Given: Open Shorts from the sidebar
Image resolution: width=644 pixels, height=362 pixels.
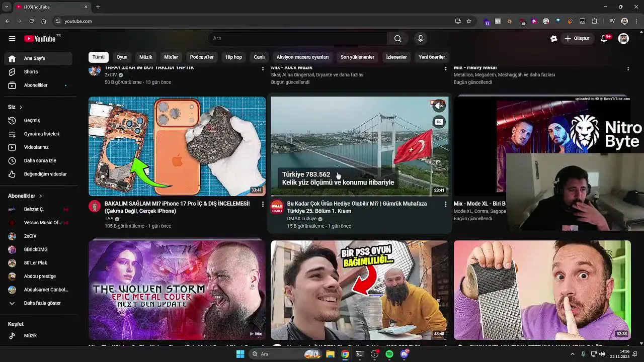Looking at the screenshot, I should pyautogui.click(x=38, y=72).
